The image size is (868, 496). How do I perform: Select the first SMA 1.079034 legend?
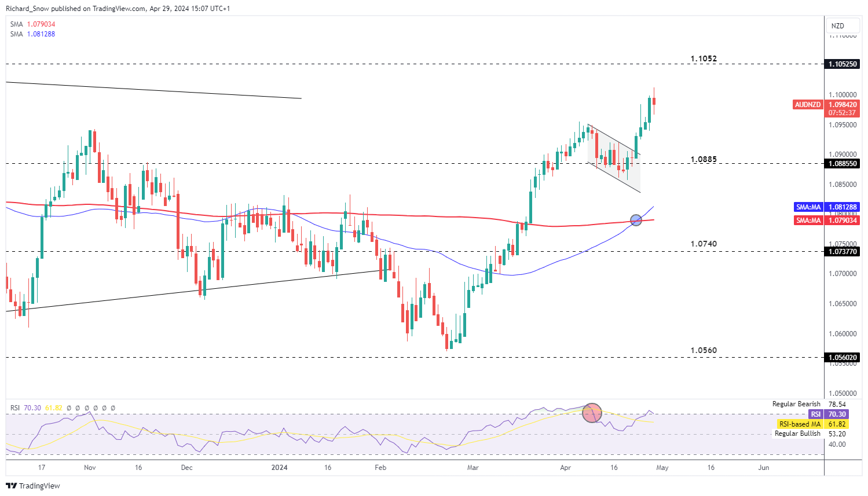33,24
